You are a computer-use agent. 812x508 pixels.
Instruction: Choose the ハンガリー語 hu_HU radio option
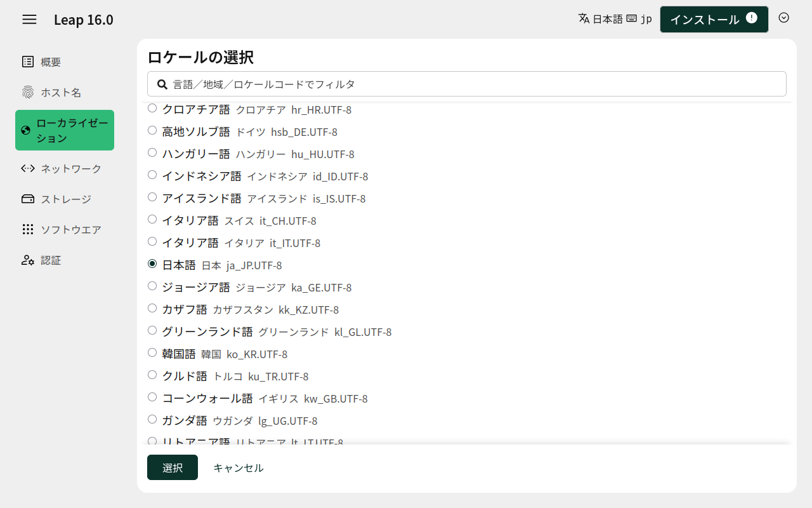tap(152, 152)
